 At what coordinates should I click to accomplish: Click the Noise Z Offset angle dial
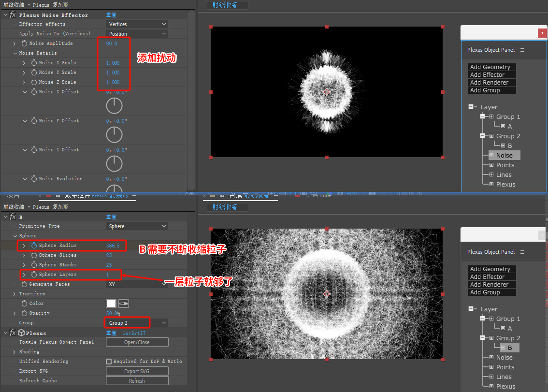[x=114, y=164]
